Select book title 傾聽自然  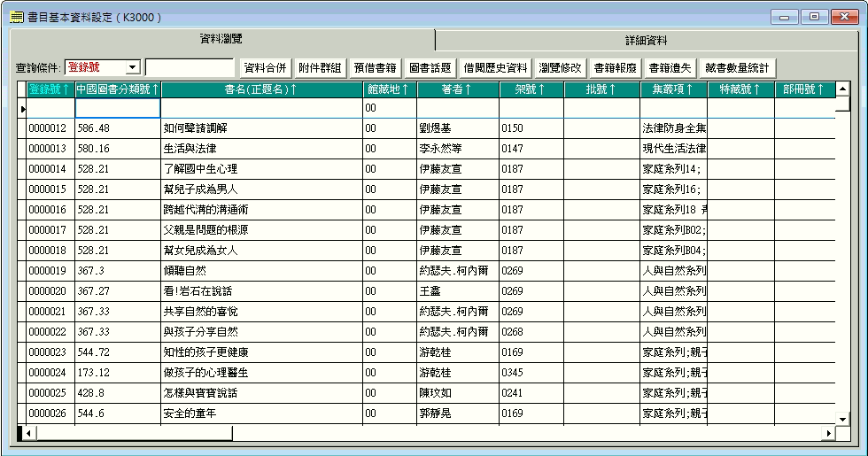point(185,271)
